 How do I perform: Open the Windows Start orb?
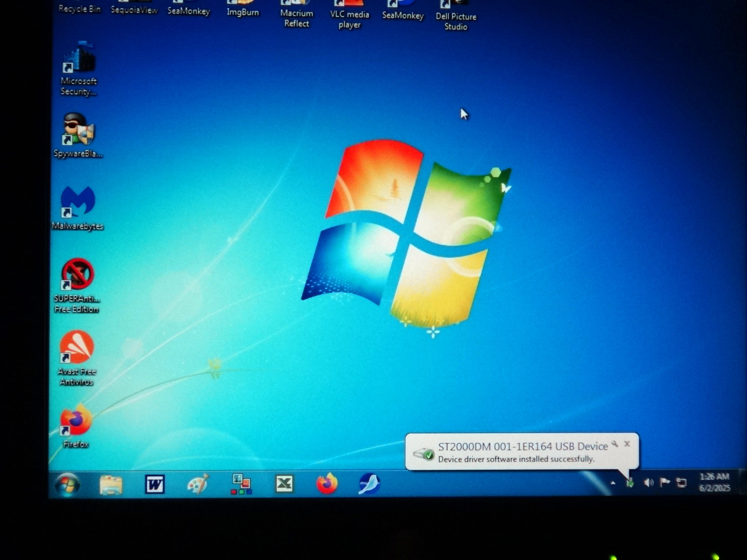[x=67, y=485]
